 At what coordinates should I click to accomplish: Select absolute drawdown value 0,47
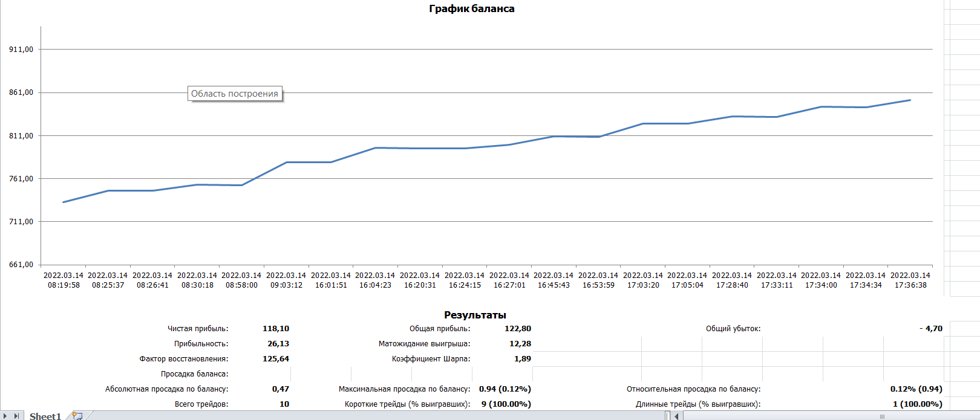click(281, 389)
